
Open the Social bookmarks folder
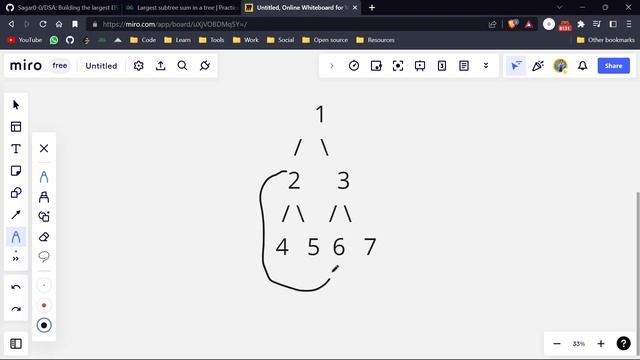pyautogui.click(x=280, y=40)
